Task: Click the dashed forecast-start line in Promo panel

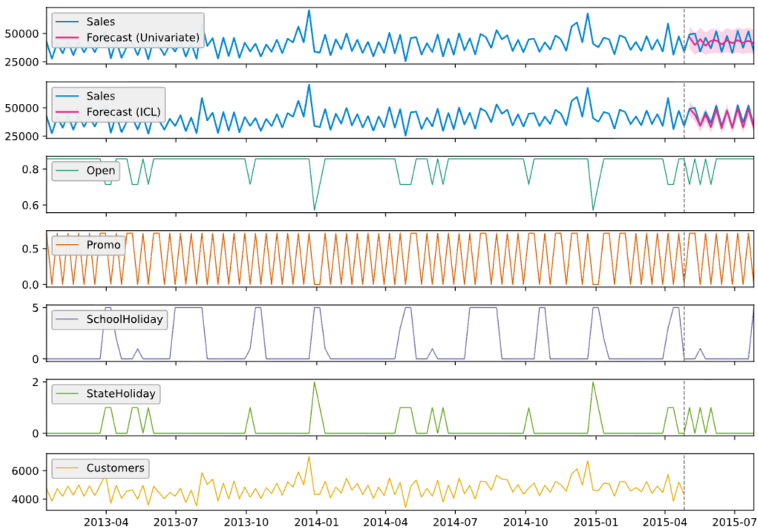Action: pyautogui.click(x=684, y=260)
